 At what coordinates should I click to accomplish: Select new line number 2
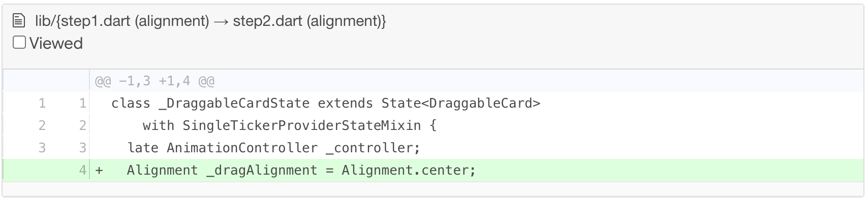83,125
